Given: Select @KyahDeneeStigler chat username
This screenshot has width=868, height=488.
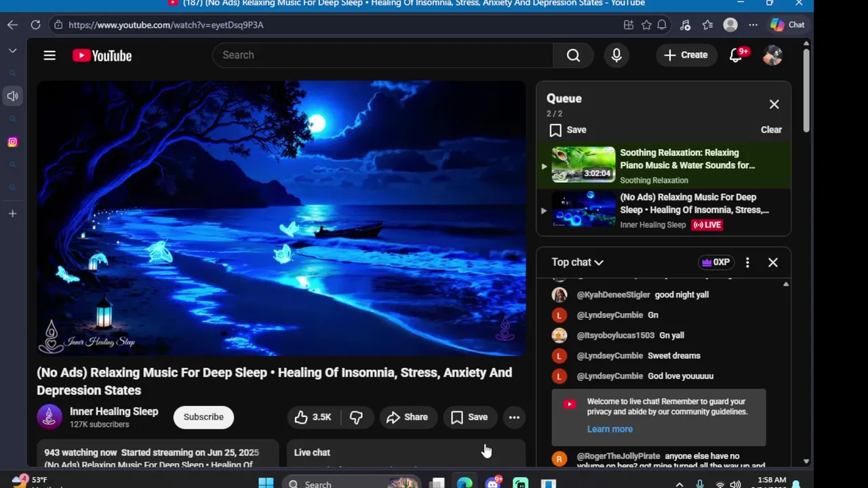Looking at the screenshot, I should 613,295.
